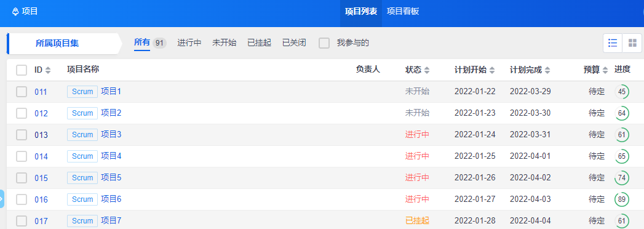This screenshot has width=644, height=229.
Task: Filter projects by 已关闭
Action: pyautogui.click(x=294, y=42)
